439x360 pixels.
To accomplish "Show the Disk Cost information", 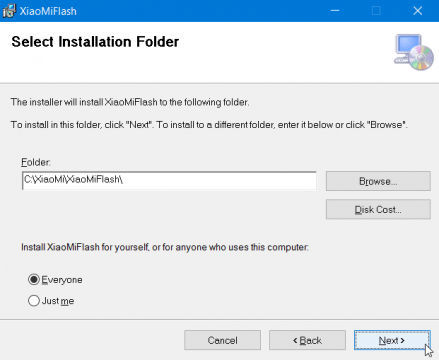I will tap(378, 209).
